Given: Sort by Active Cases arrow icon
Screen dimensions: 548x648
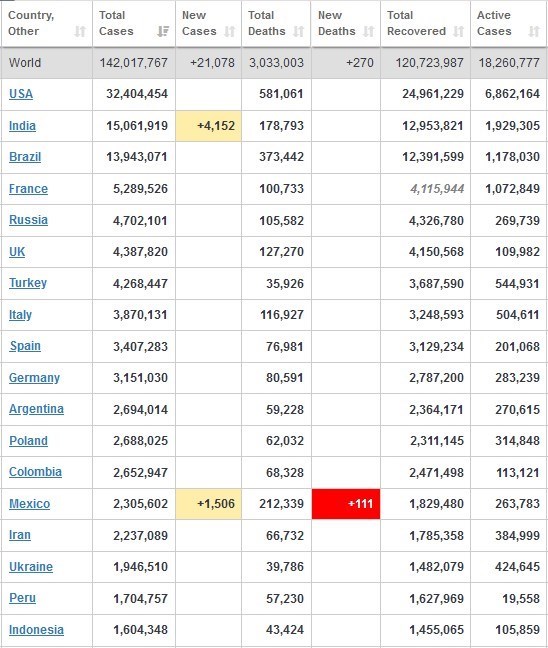Looking at the screenshot, I should tap(534, 31).
